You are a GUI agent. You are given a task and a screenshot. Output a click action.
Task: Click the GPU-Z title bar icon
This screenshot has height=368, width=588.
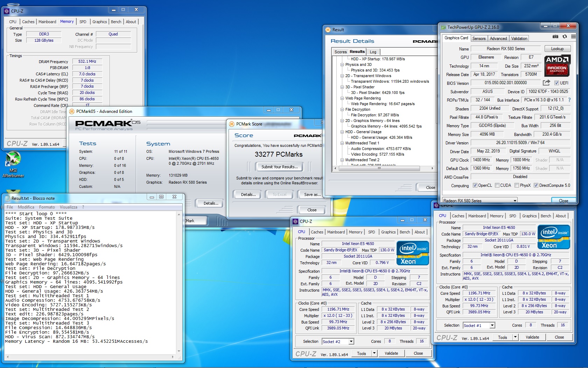[x=443, y=27]
